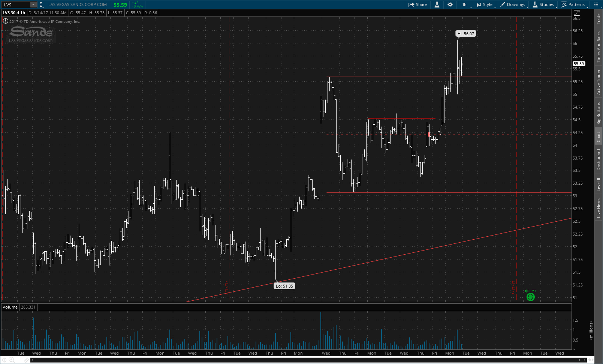Click the 285,331 volume value
This screenshot has height=364, width=603.
point(28,307)
